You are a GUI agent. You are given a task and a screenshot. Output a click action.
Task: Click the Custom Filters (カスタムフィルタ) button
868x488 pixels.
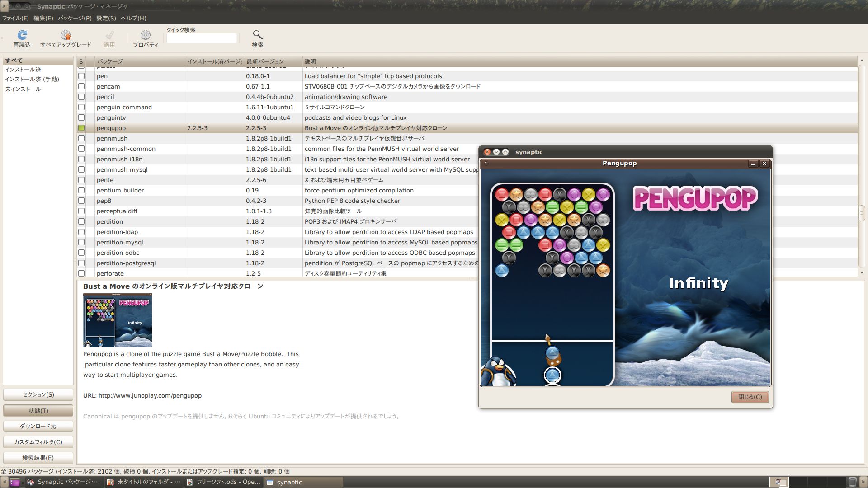(38, 442)
